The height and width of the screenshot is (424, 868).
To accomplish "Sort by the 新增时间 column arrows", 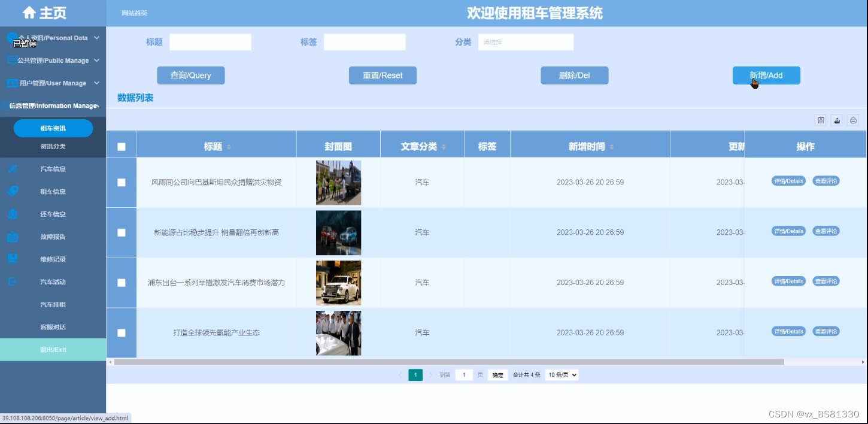I will point(611,147).
